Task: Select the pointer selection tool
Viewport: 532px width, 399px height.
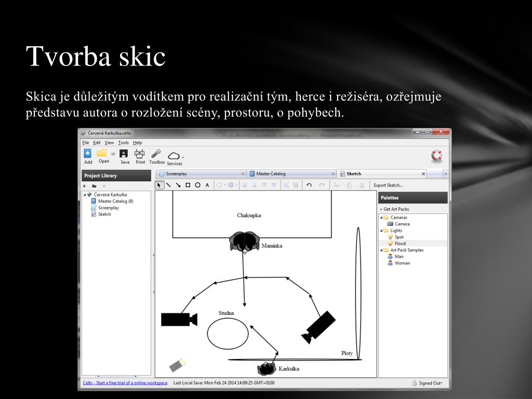Action: pyautogui.click(x=159, y=185)
